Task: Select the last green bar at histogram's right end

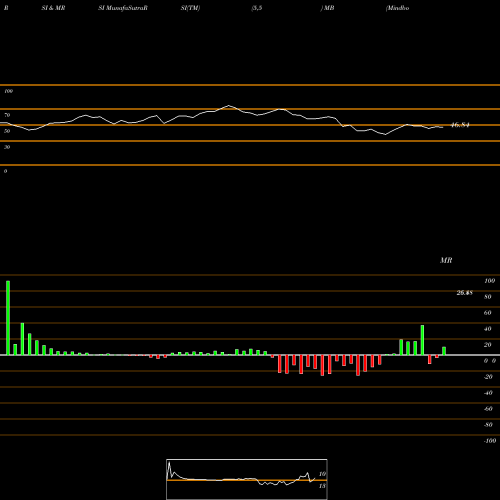Action: 444,351
